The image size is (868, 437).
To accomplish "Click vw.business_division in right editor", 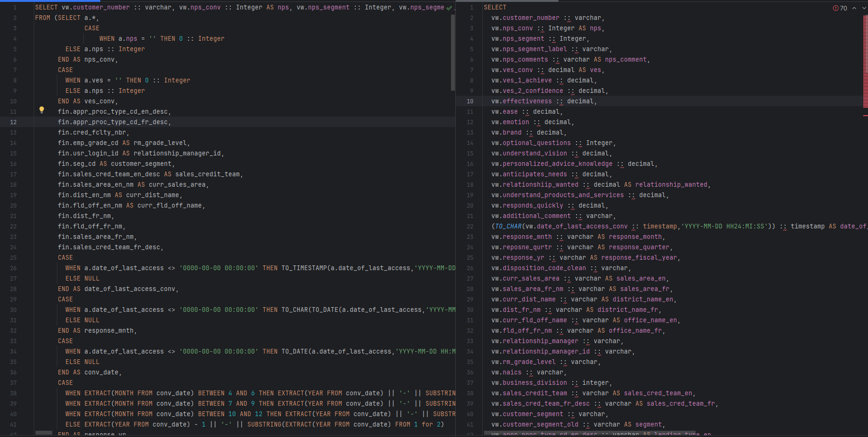I will click(x=529, y=383).
